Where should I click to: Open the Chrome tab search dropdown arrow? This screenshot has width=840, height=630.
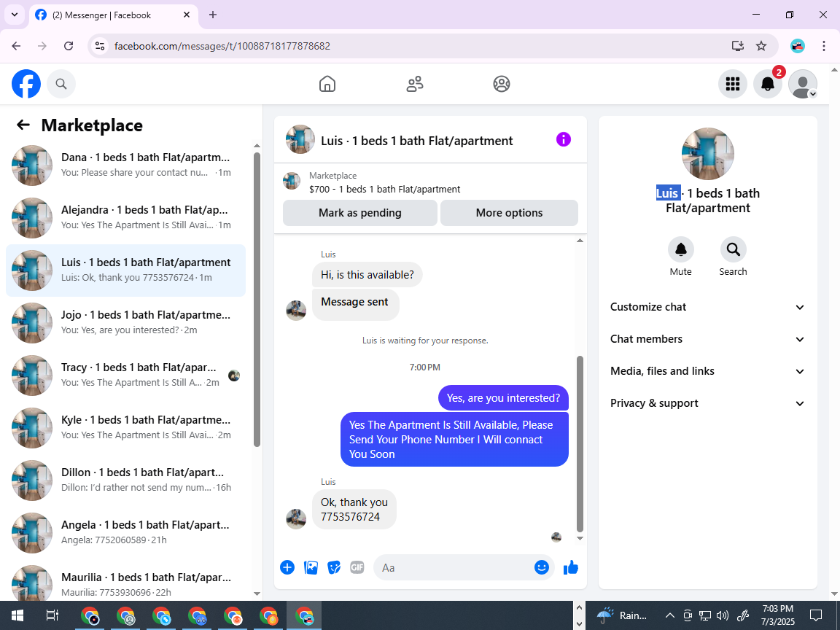click(x=15, y=15)
